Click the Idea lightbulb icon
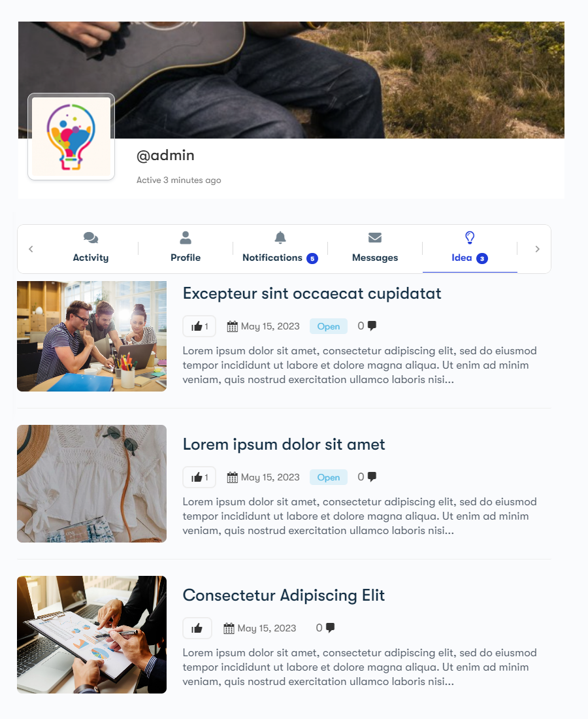 (x=470, y=237)
